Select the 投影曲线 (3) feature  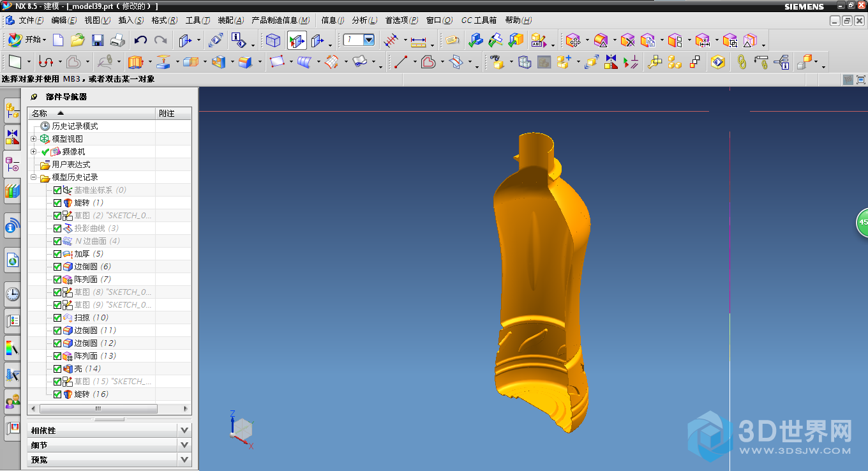(96, 228)
